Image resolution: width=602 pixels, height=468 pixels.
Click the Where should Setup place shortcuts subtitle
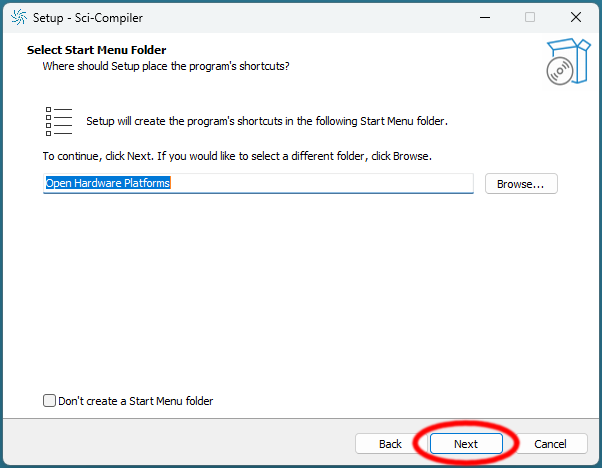tap(166, 66)
